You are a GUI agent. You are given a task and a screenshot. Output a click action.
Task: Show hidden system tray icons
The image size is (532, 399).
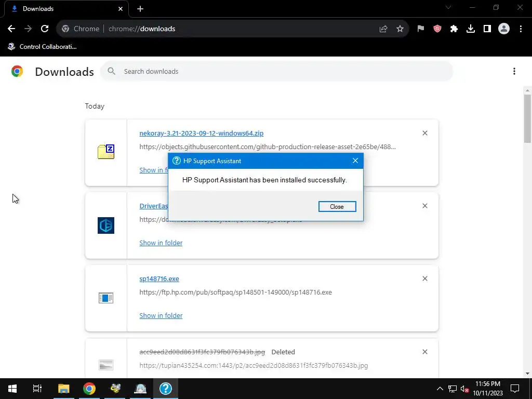click(x=440, y=389)
